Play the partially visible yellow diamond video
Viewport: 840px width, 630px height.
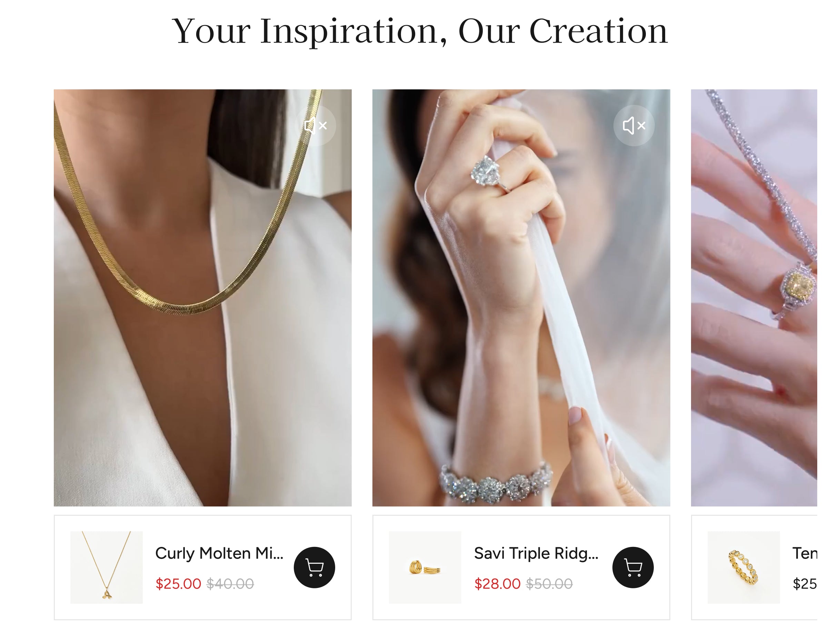tap(754, 298)
